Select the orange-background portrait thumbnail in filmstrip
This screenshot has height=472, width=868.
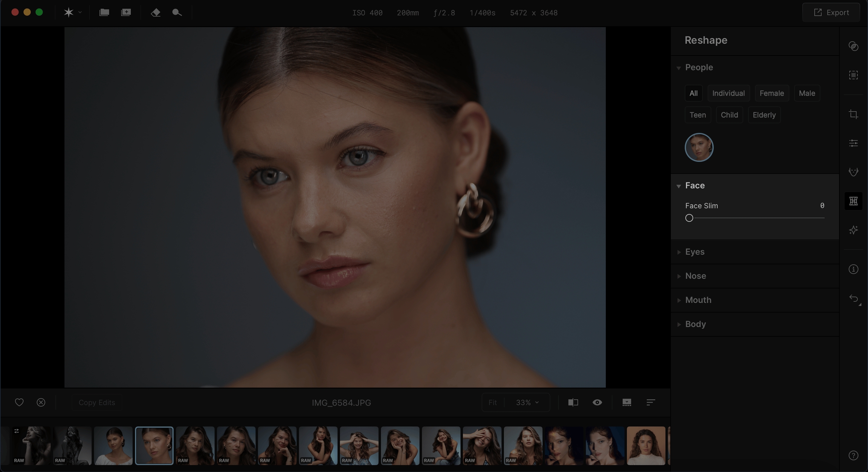pyautogui.click(x=646, y=446)
